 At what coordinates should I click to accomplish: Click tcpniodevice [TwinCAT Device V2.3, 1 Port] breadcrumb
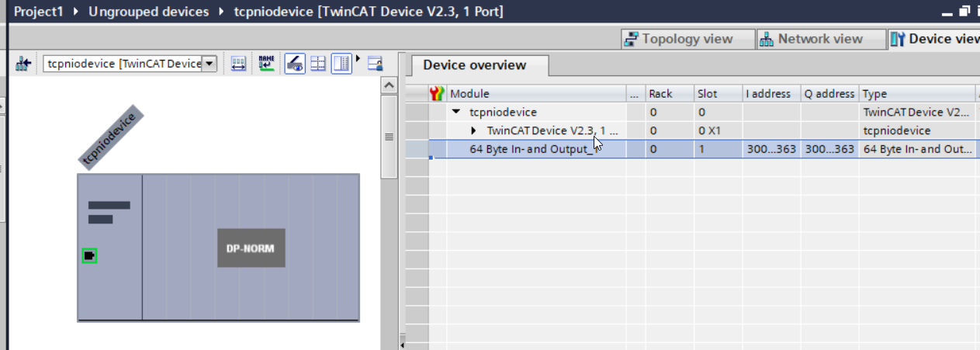point(369,11)
